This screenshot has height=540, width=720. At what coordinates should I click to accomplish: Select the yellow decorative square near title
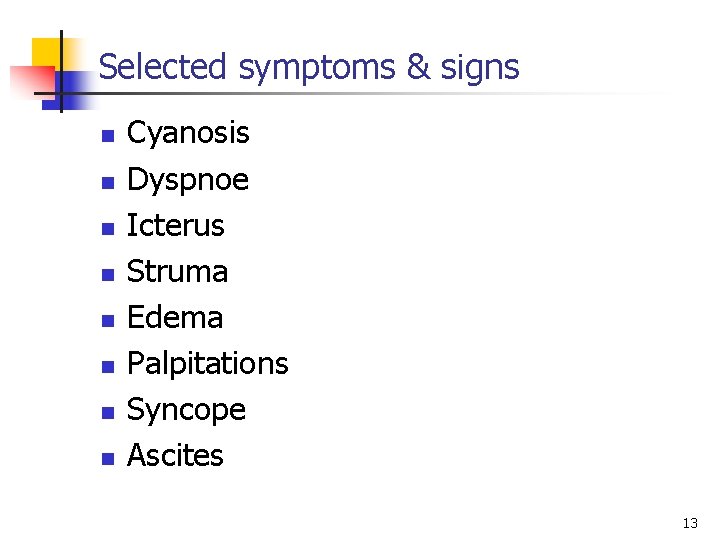pyautogui.click(x=46, y=50)
